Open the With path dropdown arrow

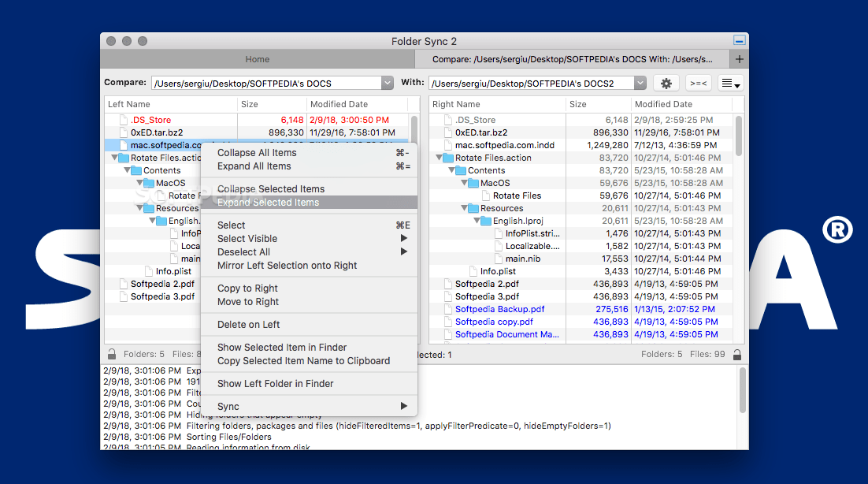640,83
